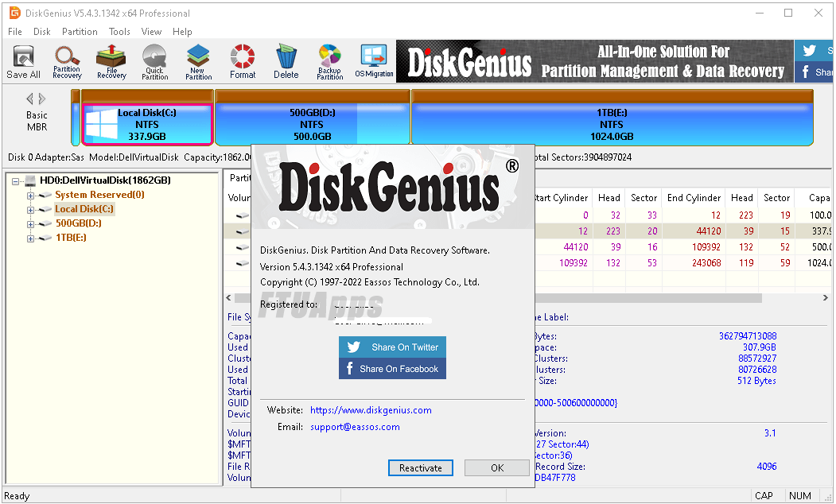The height and width of the screenshot is (504, 836).
Task: Open the Partition Recovery tool
Action: pos(67,62)
